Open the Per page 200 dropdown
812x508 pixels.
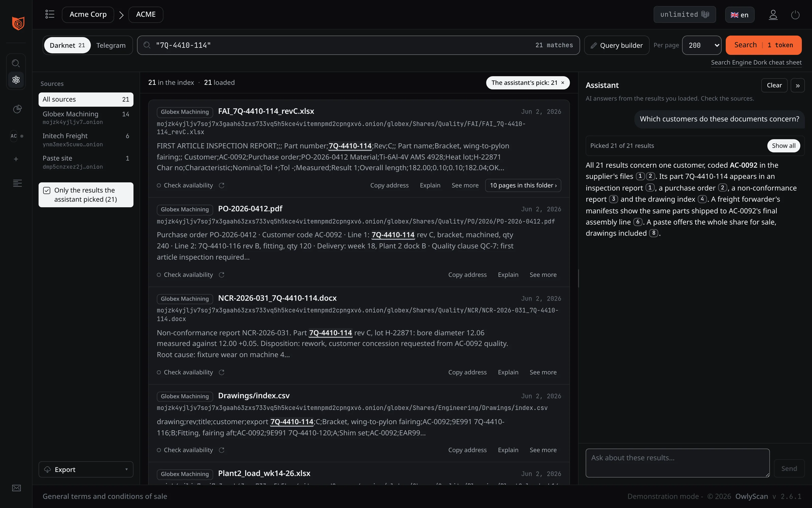pyautogui.click(x=702, y=45)
